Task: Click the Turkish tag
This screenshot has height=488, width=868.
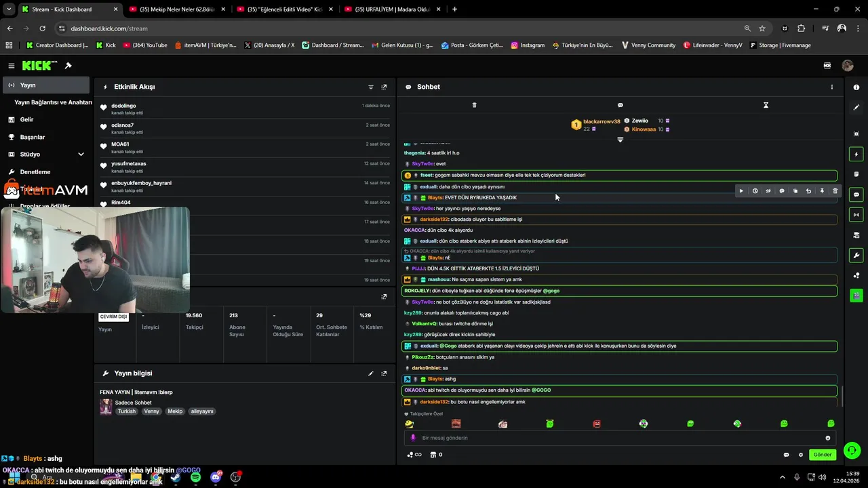Action: click(x=127, y=411)
